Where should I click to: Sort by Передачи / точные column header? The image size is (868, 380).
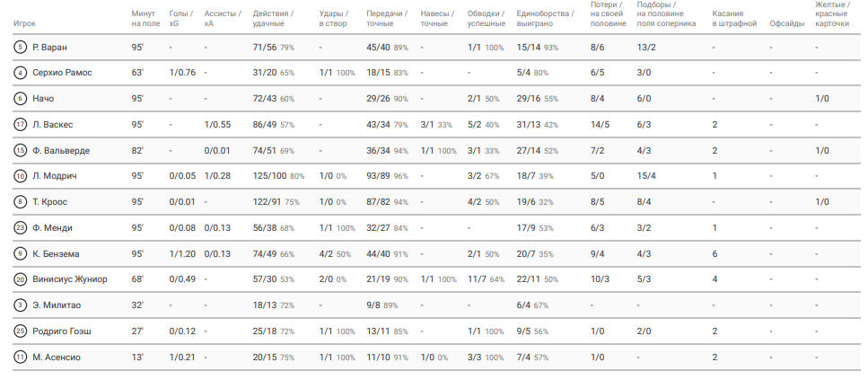(386, 18)
